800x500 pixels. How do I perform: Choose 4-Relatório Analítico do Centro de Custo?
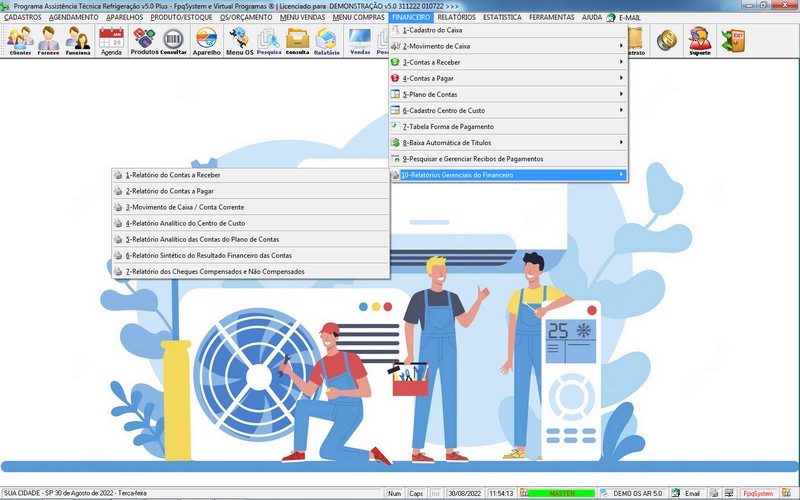[185, 223]
